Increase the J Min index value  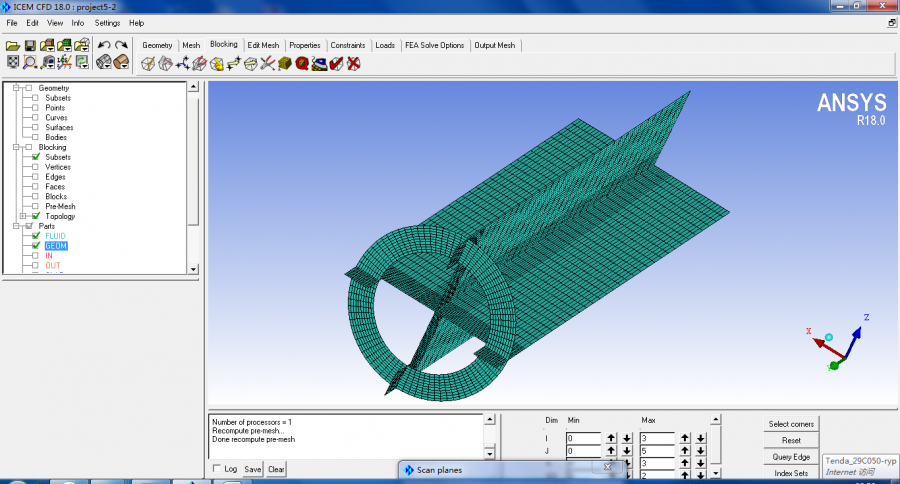(x=611, y=451)
